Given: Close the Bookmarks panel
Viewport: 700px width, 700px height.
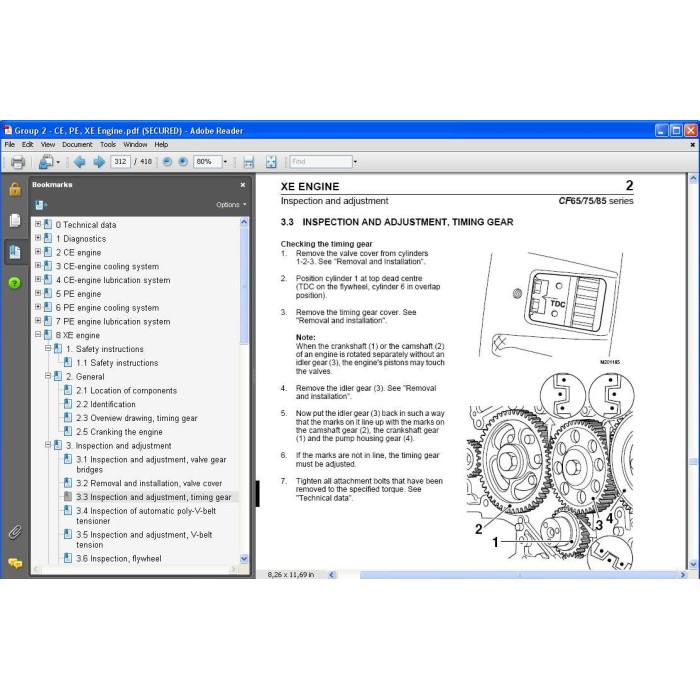Looking at the screenshot, I should (243, 184).
